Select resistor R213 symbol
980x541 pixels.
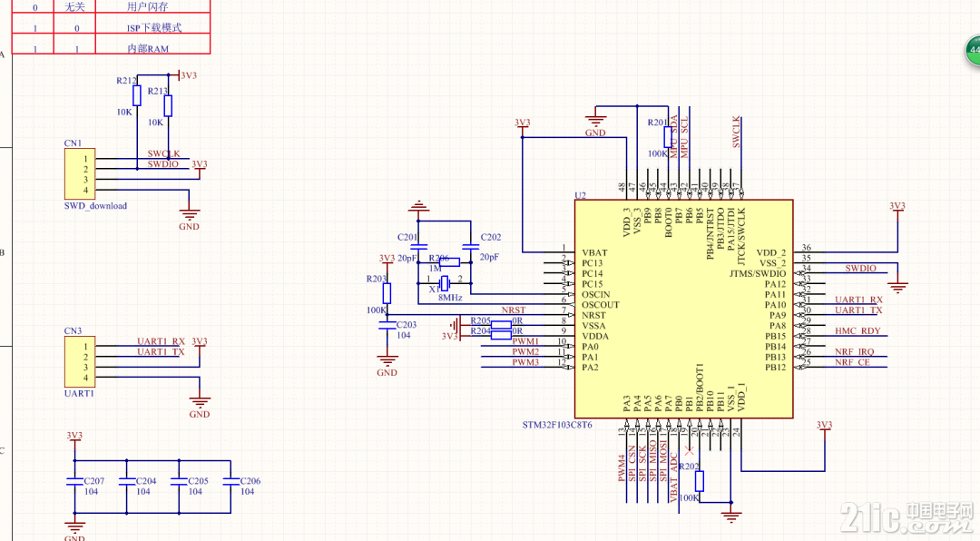(168, 105)
